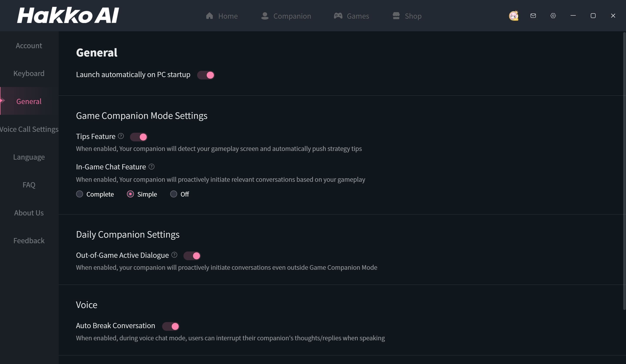
Task: Go to Account settings
Action: pyautogui.click(x=29, y=45)
